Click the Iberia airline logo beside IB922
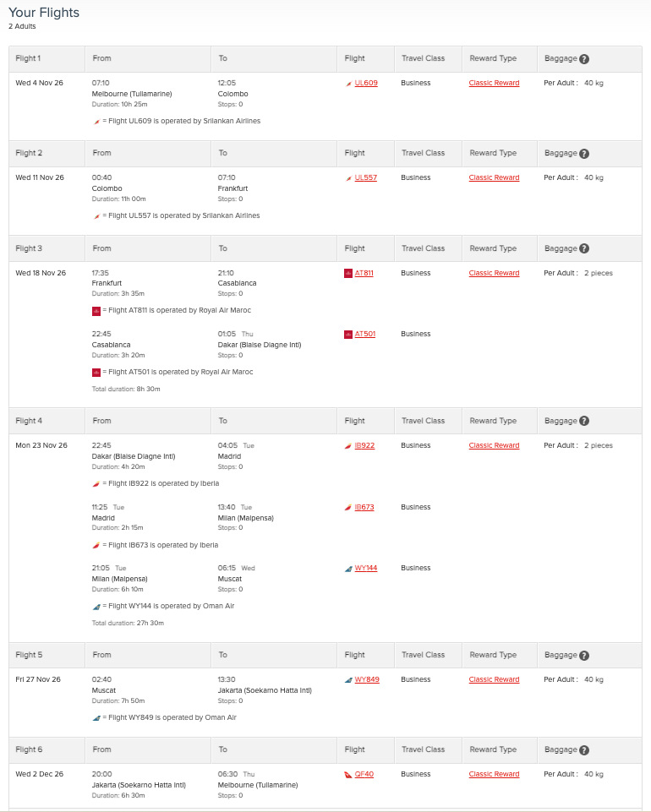The width and height of the screenshot is (651, 812). pyautogui.click(x=348, y=445)
